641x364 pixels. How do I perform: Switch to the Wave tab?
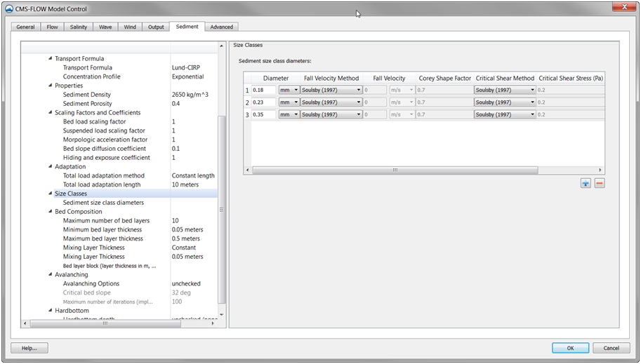(105, 27)
